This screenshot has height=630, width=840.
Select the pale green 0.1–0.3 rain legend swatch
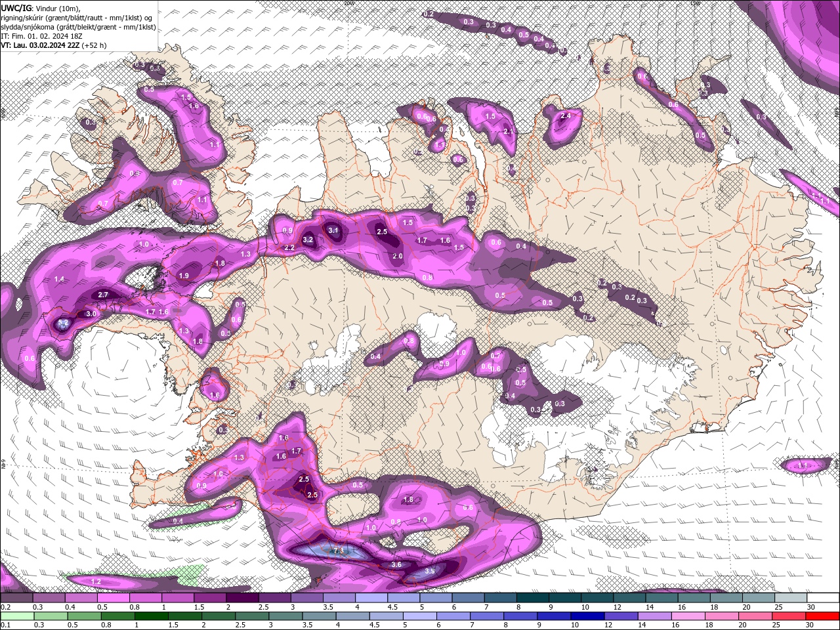point(16,616)
